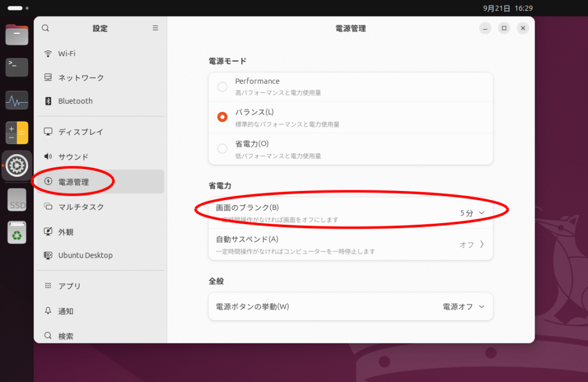Open the settings hamburger menu
588x382 pixels.
[x=155, y=28]
